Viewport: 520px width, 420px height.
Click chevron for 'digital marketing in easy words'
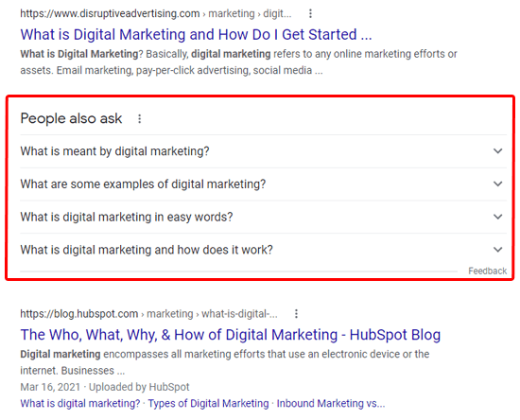[497, 217]
